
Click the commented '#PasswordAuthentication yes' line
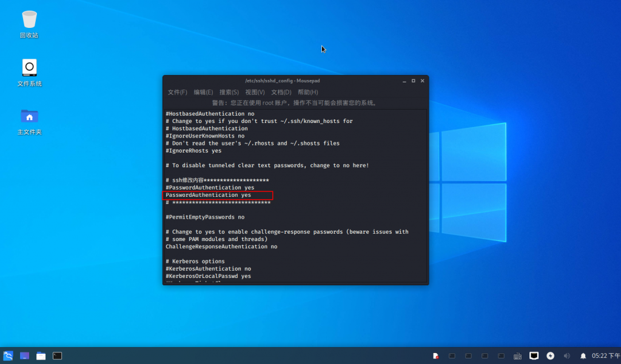[x=210, y=188]
